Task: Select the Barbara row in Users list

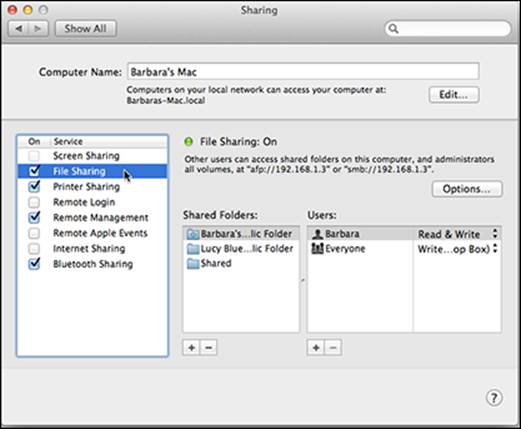Action: click(x=404, y=234)
